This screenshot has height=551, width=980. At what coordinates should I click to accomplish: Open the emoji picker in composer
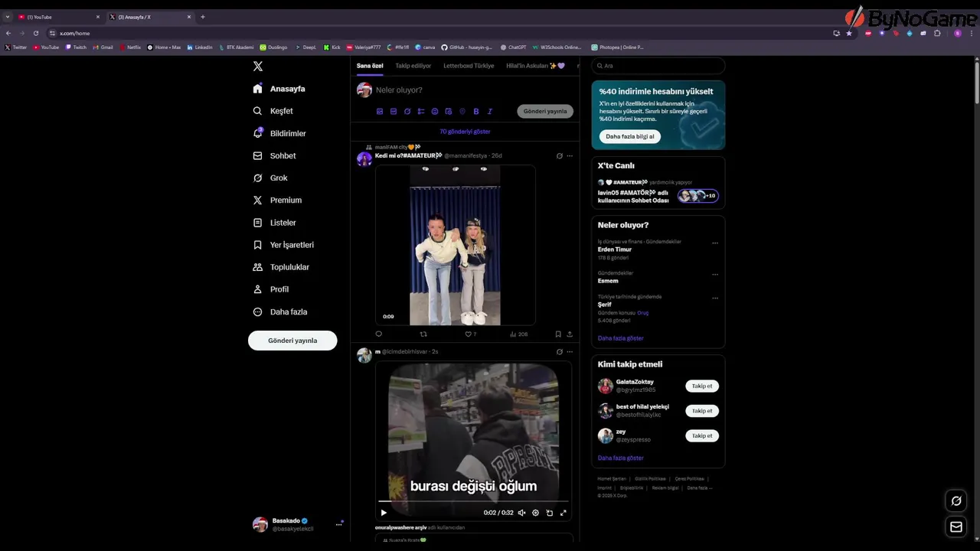[435, 112]
